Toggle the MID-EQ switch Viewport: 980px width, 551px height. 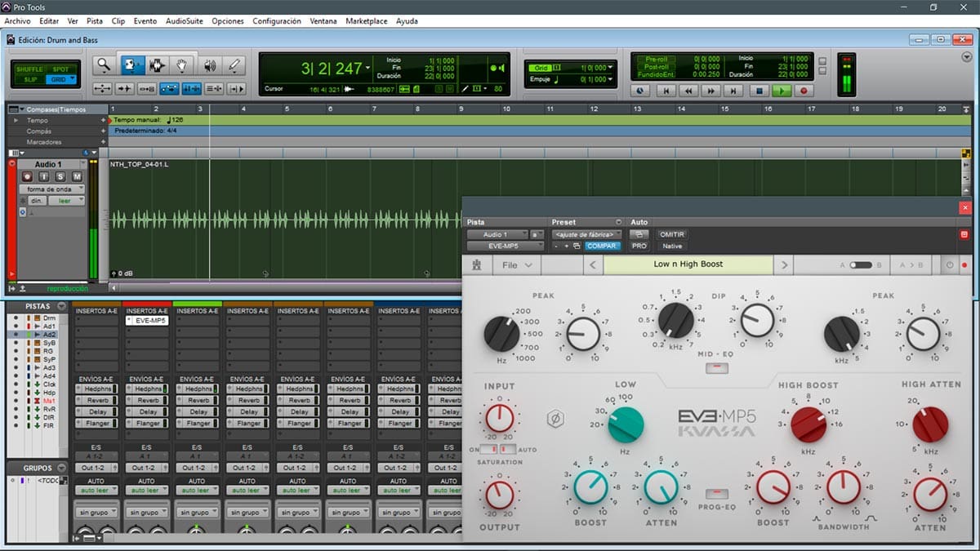[x=717, y=367]
